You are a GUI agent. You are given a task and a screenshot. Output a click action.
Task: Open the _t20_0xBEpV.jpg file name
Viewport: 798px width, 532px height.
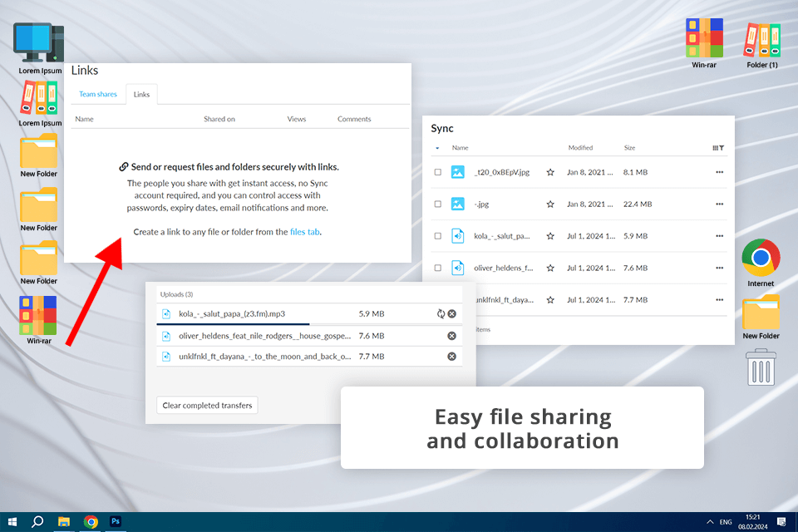pyautogui.click(x=501, y=172)
